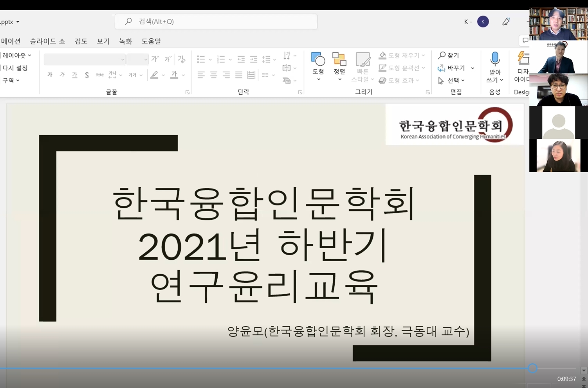The height and width of the screenshot is (388, 588).
Task: Click the bullet list icon
Action: 201,59
